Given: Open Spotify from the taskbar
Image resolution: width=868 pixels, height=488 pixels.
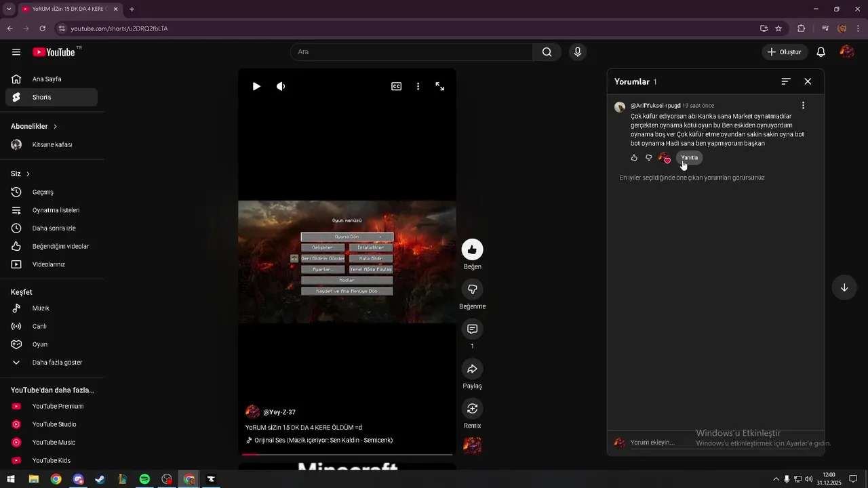Looking at the screenshot, I should pos(144,479).
